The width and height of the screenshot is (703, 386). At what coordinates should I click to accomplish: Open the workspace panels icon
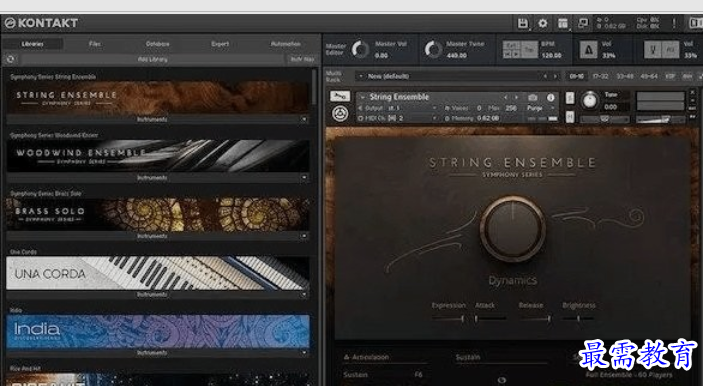click(x=563, y=23)
